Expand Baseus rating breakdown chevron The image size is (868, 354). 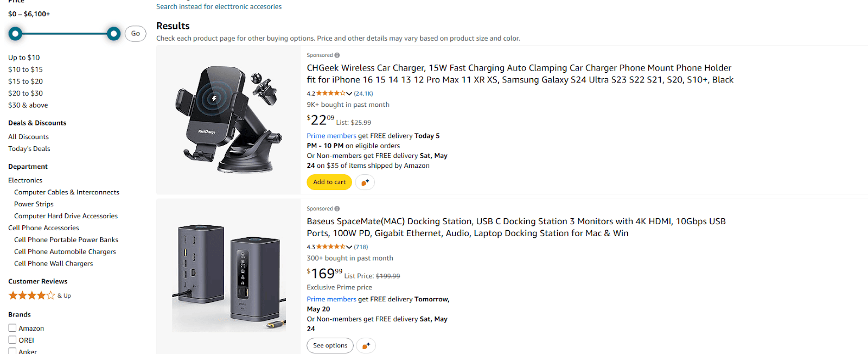click(x=349, y=247)
